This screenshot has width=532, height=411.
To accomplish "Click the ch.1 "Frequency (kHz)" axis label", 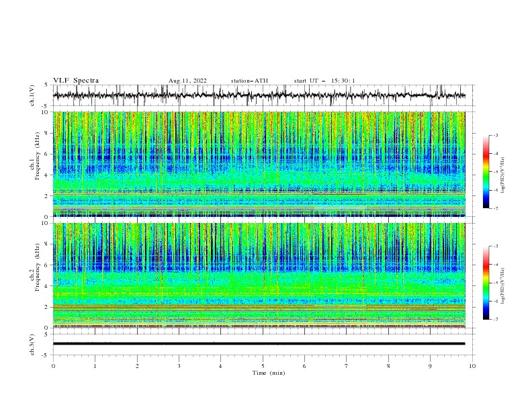I will click(38, 154).
